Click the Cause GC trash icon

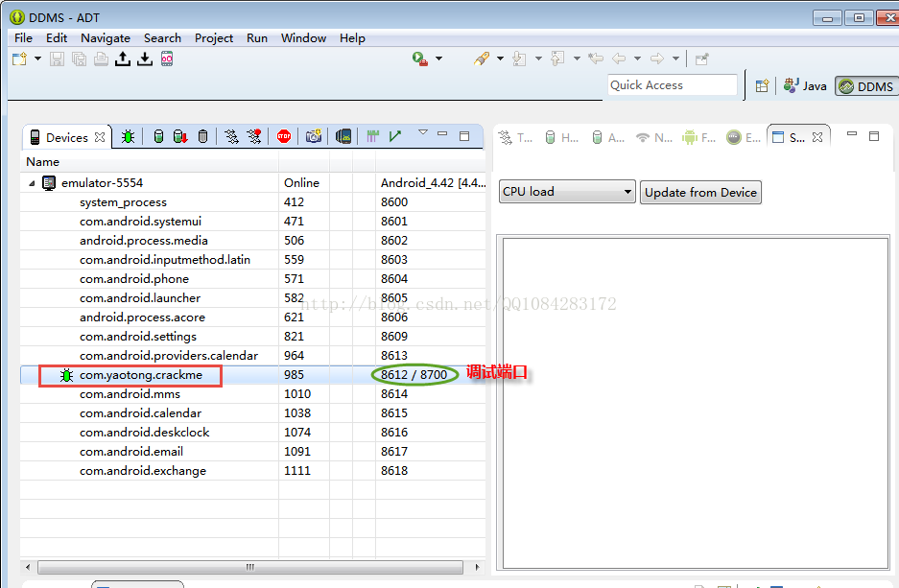click(203, 136)
